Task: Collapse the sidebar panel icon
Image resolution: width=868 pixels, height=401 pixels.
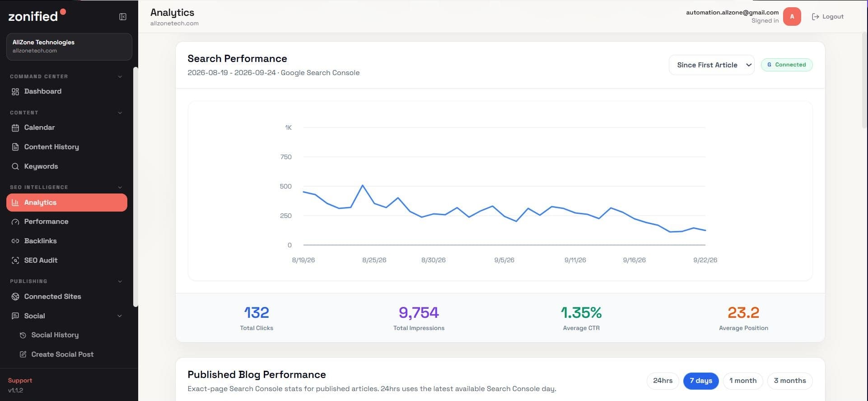Action: 123,17
